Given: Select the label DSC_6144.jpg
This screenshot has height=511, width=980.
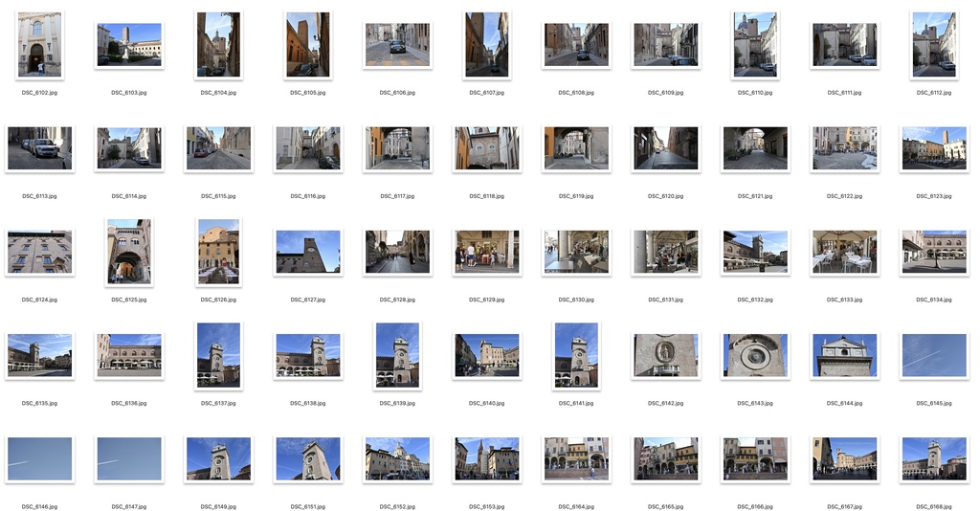Looking at the screenshot, I should (844, 404).
